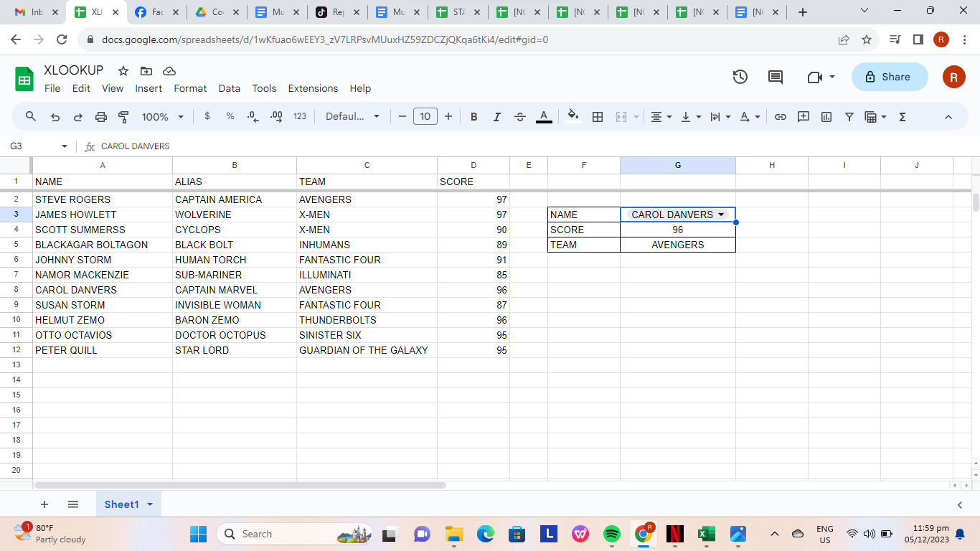Screen dimensions: 980x551
Task: Select cell GUARDIAN OF THE GALAXY
Action: pos(367,350)
